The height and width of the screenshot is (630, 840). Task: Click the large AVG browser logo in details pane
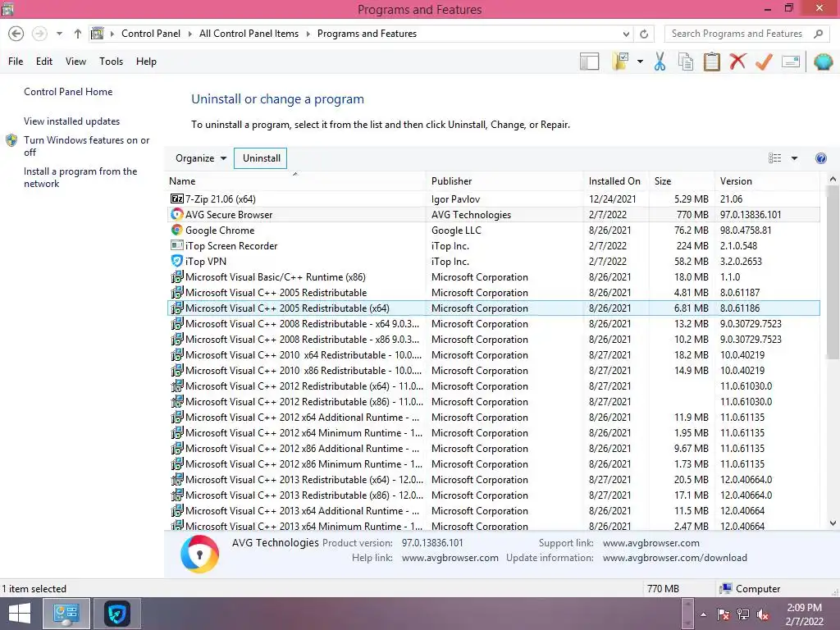tap(199, 554)
